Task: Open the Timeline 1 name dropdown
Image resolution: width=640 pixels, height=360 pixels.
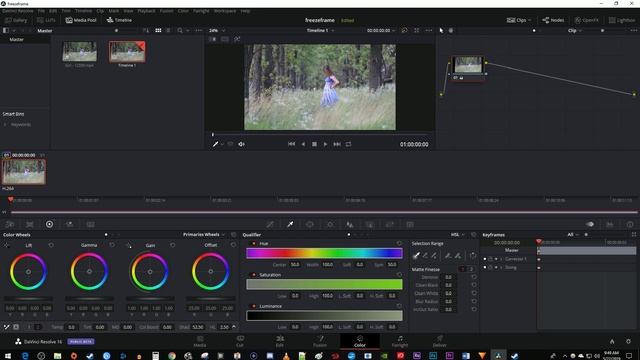Action: (320, 31)
